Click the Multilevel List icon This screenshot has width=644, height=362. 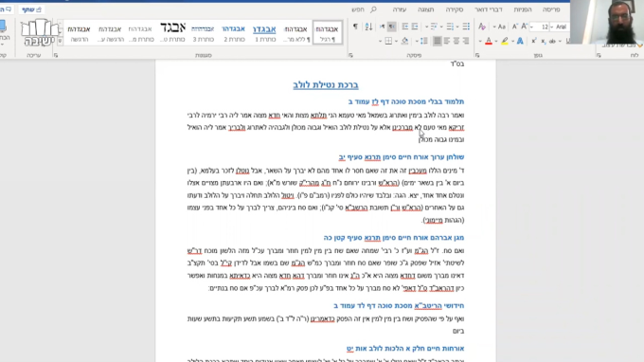tap(434, 27)
